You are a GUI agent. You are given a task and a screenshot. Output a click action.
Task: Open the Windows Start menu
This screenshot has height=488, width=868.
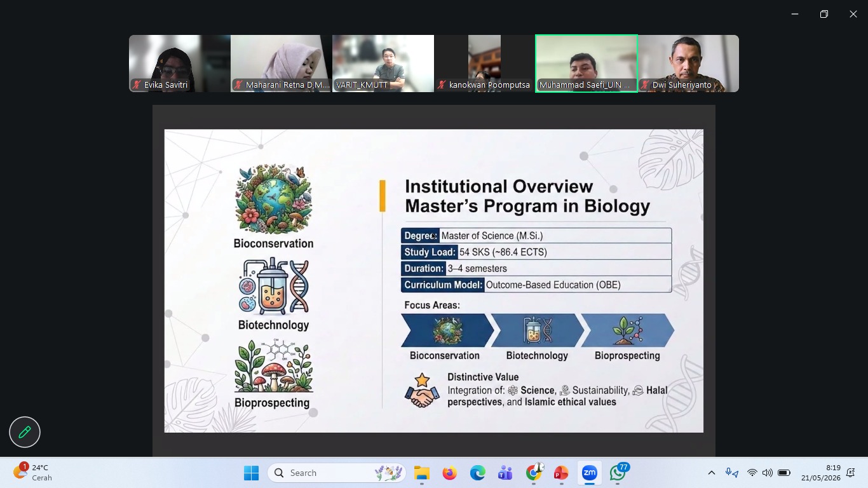click(252, 473)
